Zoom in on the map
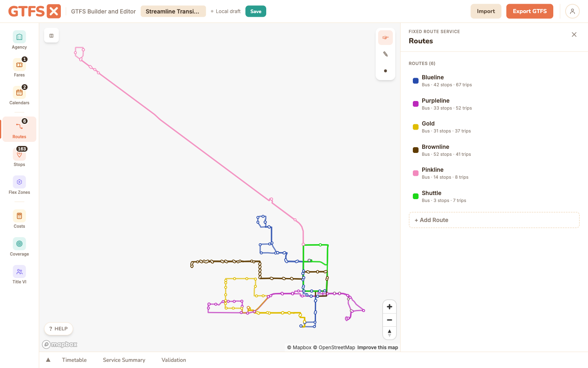The image size is (588, 368). click(390, 307)
